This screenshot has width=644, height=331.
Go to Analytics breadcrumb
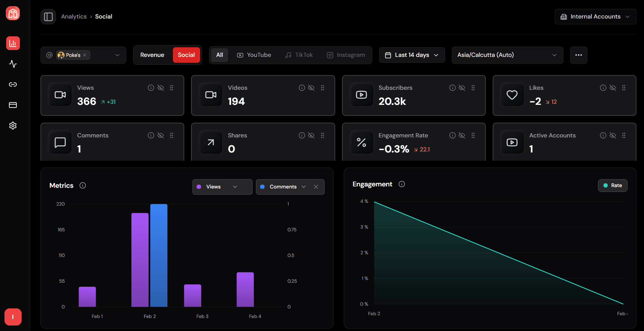click(74, 17)
